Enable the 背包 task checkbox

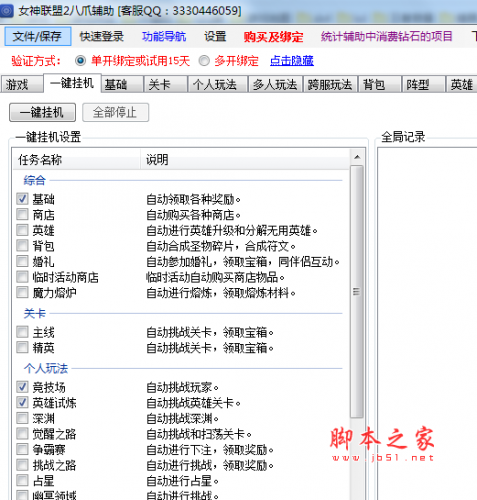pos(22,246)
